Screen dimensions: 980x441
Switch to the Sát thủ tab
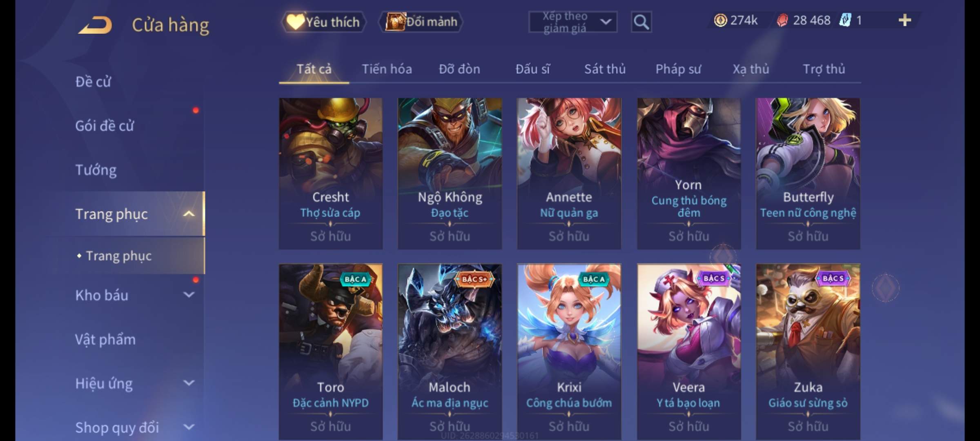[x=605, y=69]
